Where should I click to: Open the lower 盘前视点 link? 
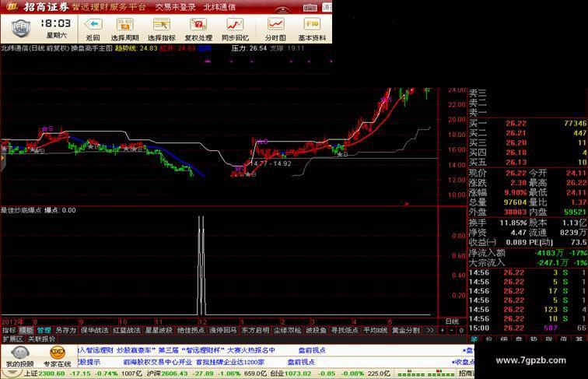[302, 362]
